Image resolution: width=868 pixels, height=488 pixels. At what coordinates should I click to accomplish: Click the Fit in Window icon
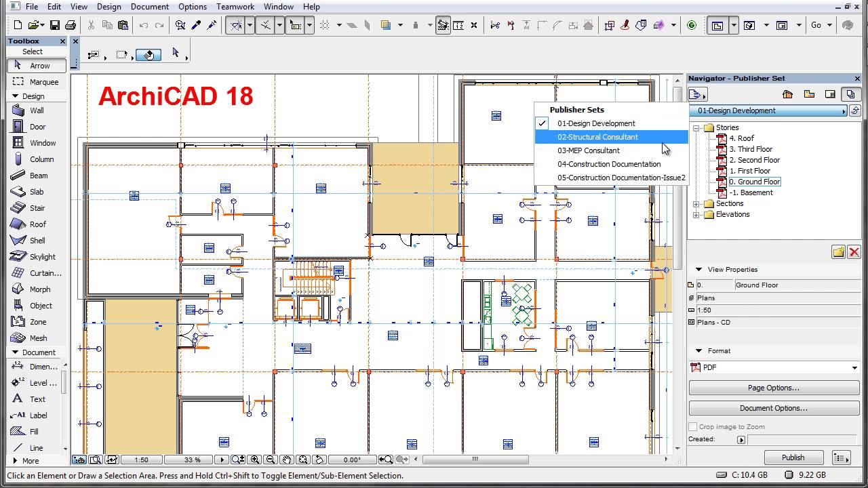point(303,460)
